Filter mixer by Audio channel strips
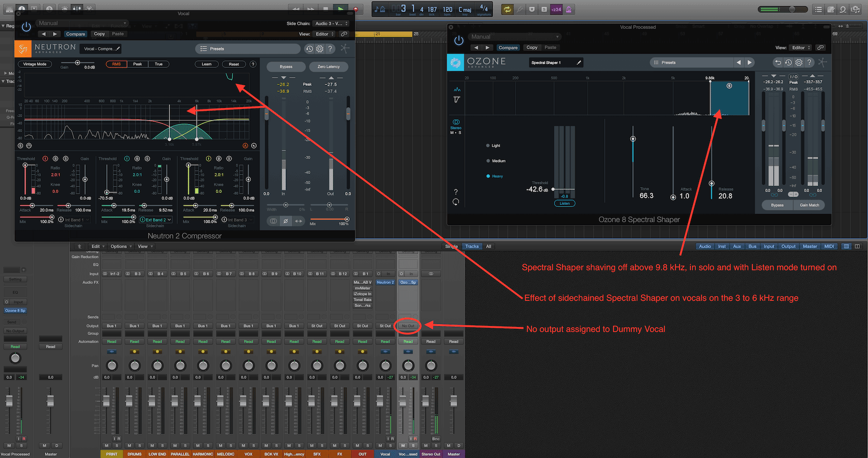Viewport: 868px width, 458px height. click(x=705, y=246)
